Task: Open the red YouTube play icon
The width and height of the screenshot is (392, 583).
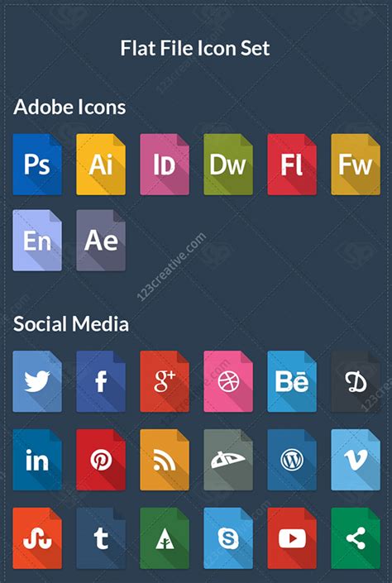Action: (292, 538)
